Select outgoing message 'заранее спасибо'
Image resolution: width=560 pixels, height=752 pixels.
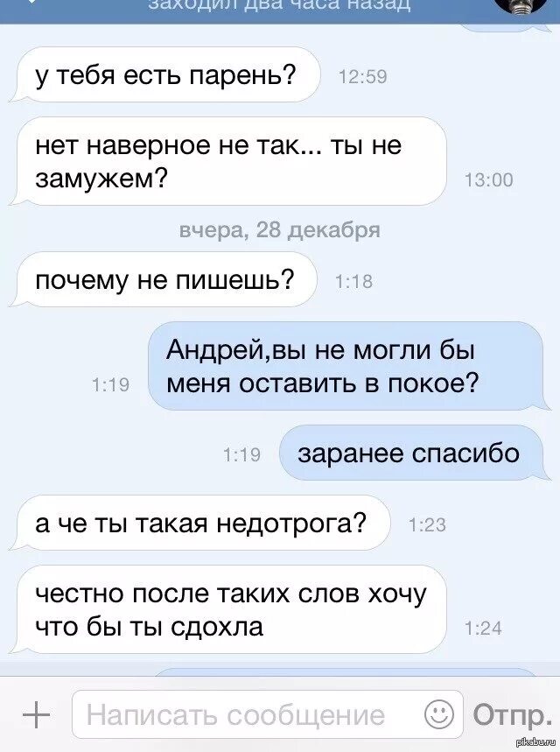(415, 453)
